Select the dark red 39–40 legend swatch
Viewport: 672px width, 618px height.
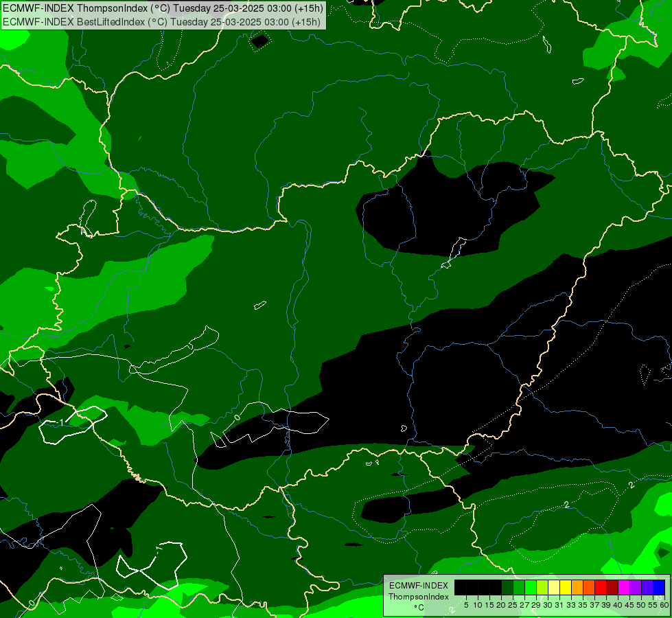point(612,588)
